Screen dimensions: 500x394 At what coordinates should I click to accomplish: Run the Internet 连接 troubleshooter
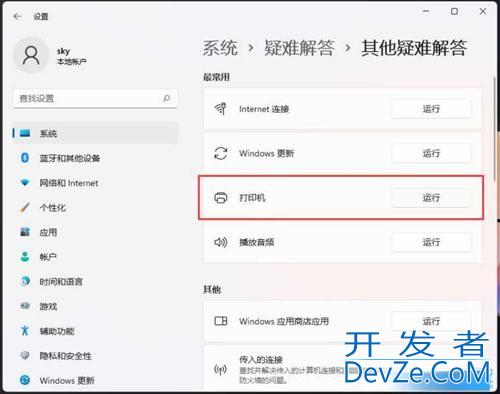coord(431,109)
